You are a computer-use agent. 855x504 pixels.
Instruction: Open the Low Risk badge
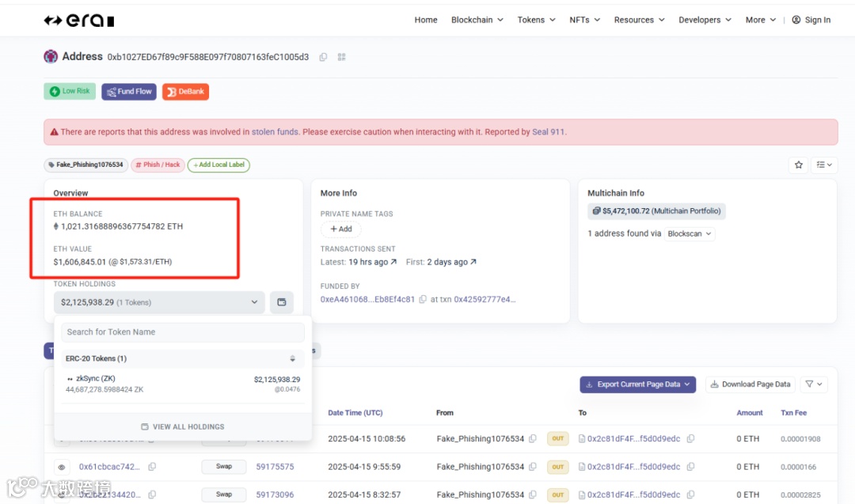[70, 91]
